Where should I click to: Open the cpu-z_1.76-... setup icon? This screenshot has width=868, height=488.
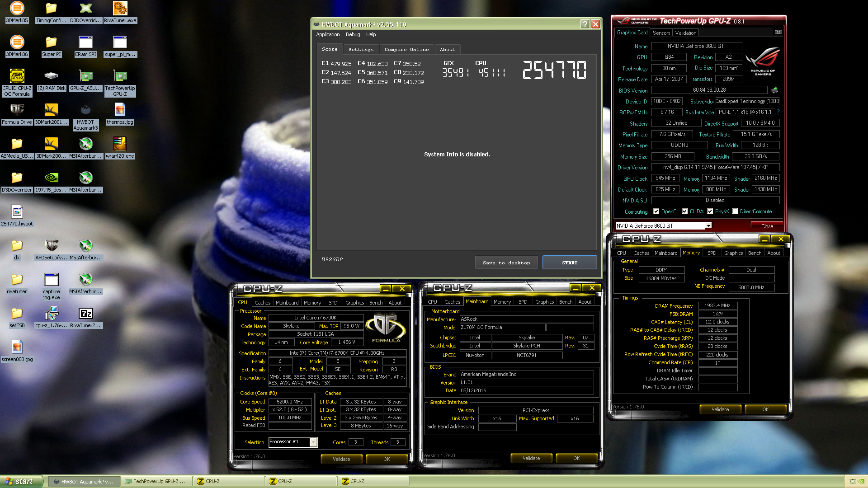pos(51,317)
